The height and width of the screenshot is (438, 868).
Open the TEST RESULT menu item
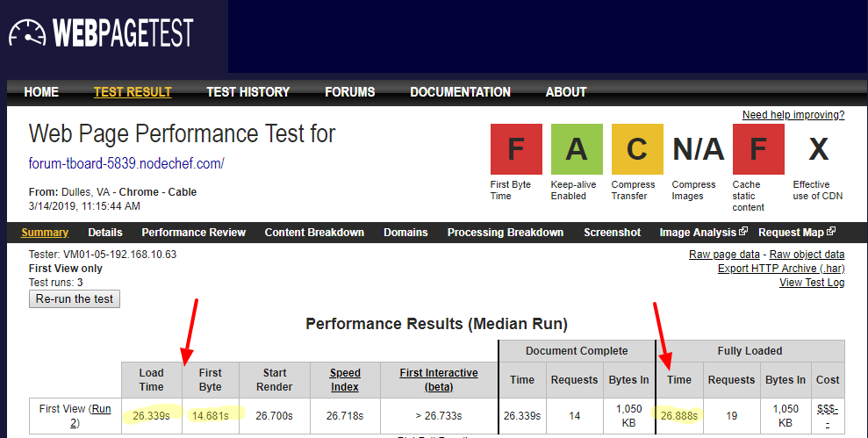(x=133, y=92)
